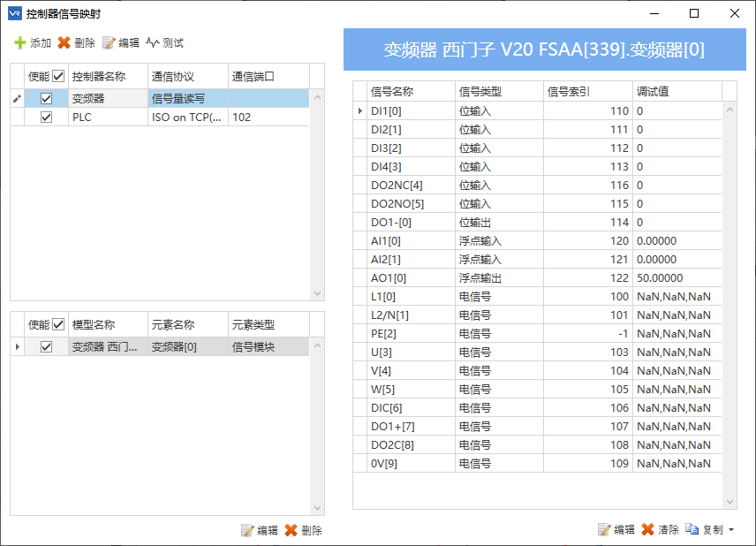Screen dimensions: 756x546
Task: Uncheck the 变频器 controller enable checkbox
Action: pos(46,98)
